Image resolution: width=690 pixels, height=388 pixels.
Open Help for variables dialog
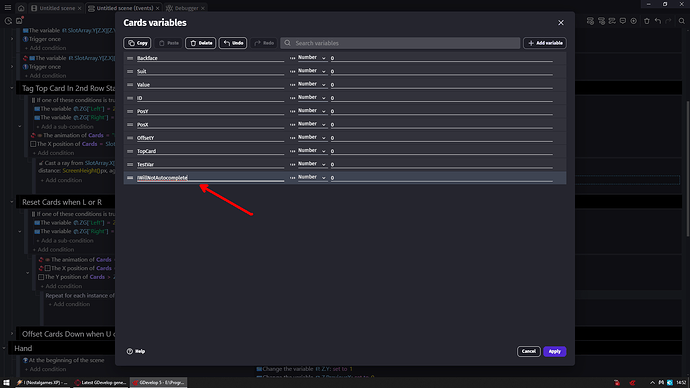136,351
